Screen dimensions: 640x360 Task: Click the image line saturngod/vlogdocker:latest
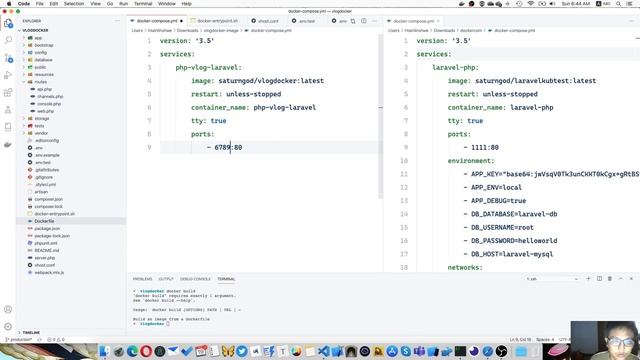[x=258, y=81]
